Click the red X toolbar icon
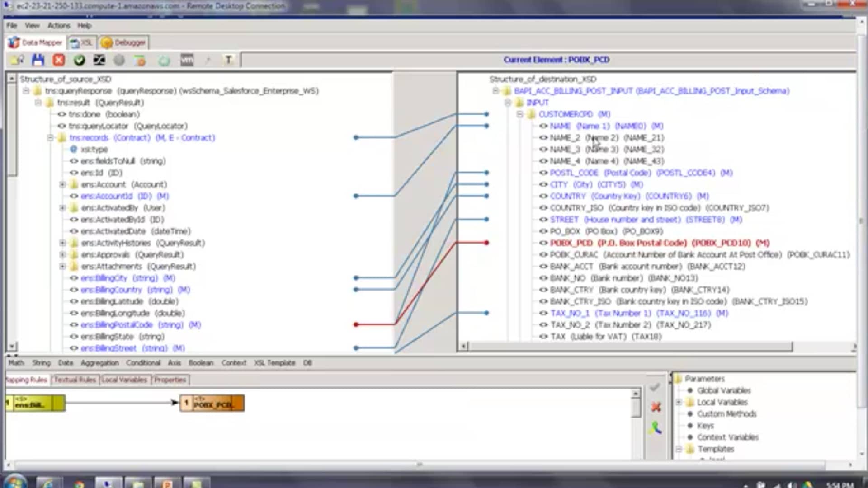Viewport: 868px width, 488px height. tap(59, 60)
